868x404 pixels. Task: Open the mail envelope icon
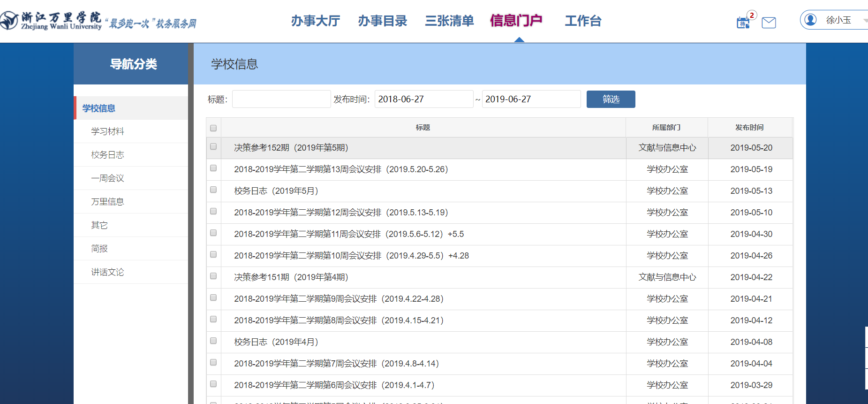point(769,23)
